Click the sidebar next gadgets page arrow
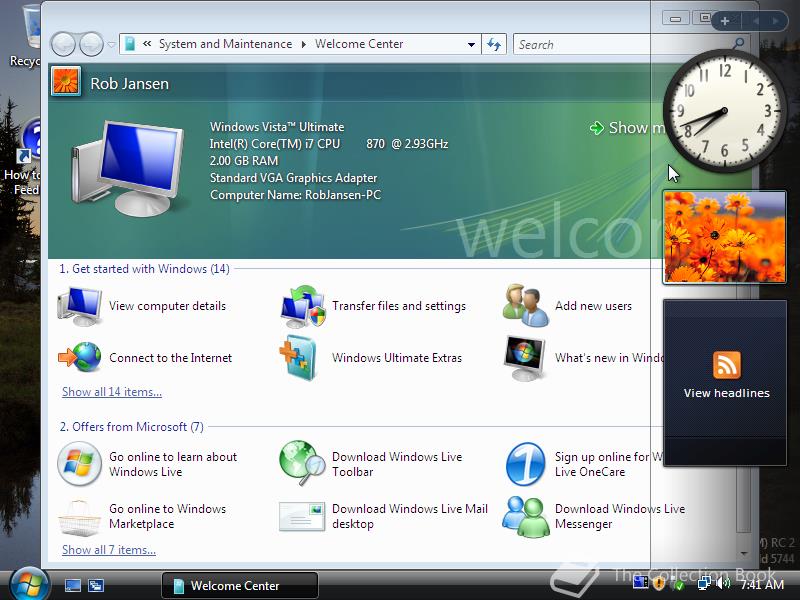The height and width of the screenshot is (600, 800). [x=776, y=21]
